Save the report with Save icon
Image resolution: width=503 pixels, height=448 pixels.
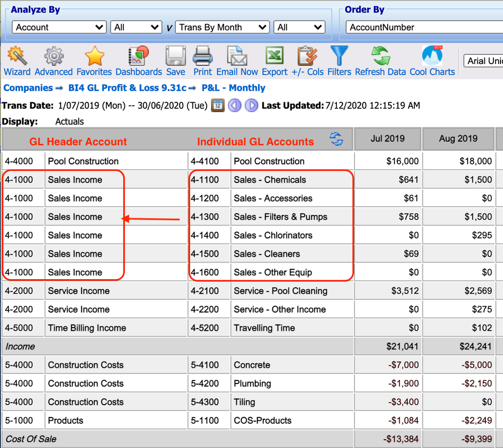point(176,56)
